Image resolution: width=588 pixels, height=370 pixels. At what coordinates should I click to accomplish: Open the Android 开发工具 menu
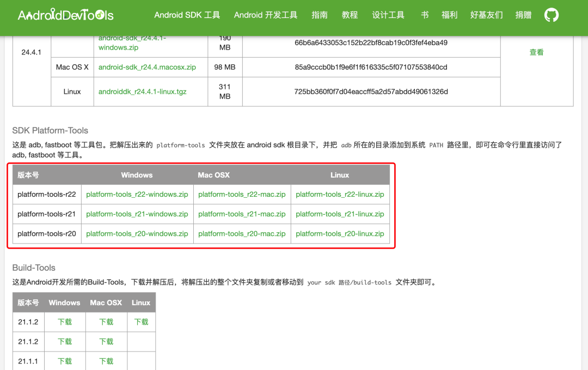tap(265, 15)
